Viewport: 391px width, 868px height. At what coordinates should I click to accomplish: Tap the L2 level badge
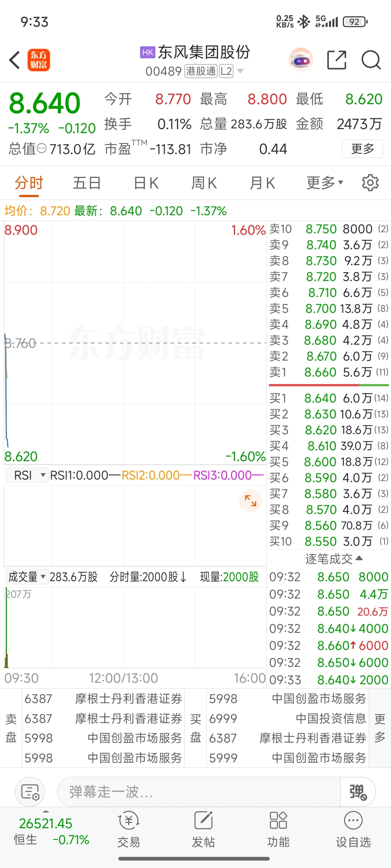tap(226, 71)
